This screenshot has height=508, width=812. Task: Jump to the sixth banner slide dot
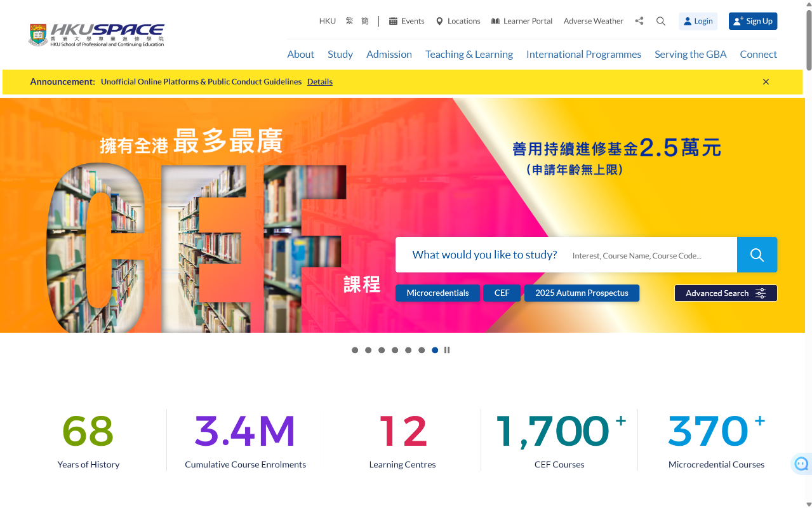pyautogui.click(x=422, y=350)
